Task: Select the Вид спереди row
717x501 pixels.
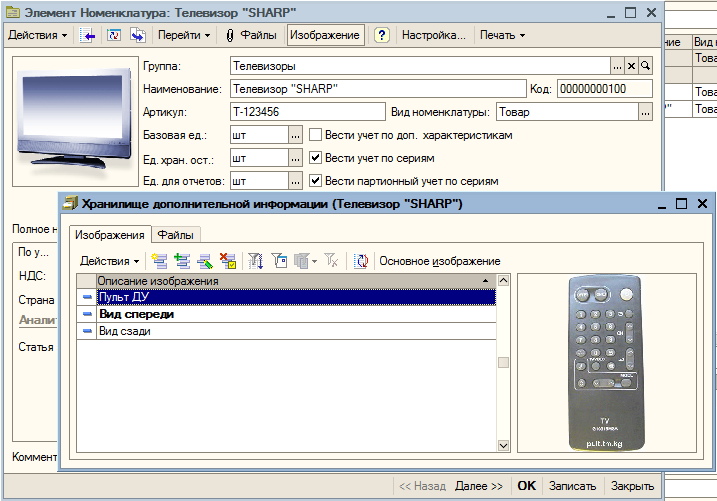Action: point(296,314)
